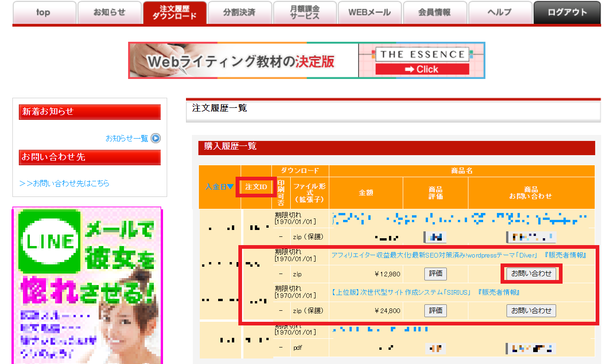614x364 pixels.
Task: Open the お知らせ tab
Action: pyautogui.click(x=109, y=12)
